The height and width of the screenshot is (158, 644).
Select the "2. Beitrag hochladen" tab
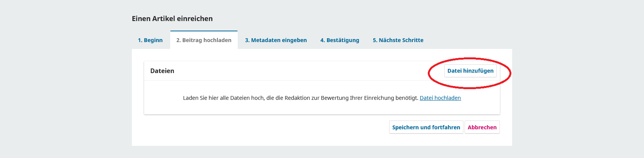(x=204, y=40)
